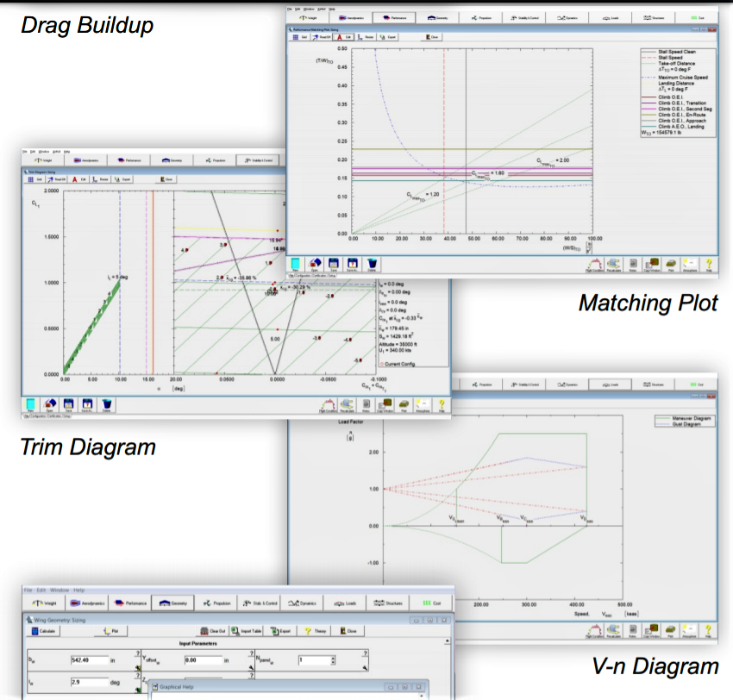Click the Help question mark in Trim Diagram window
This screenshot has width=733, height=700.
tap(442, 405)
